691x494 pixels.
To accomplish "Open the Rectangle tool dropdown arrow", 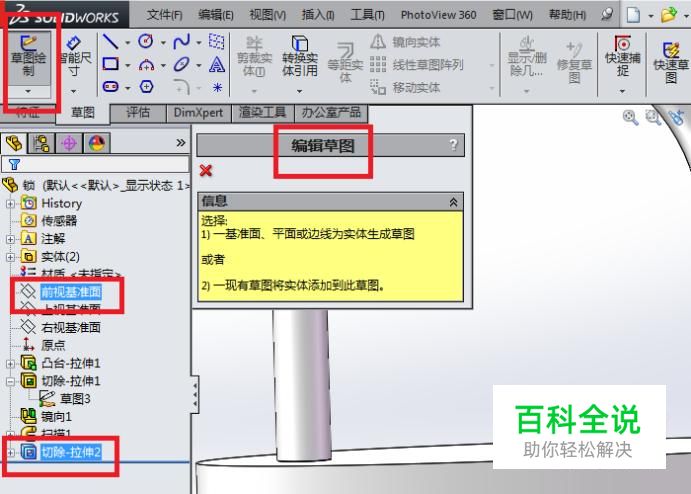I will coord(128,66).
